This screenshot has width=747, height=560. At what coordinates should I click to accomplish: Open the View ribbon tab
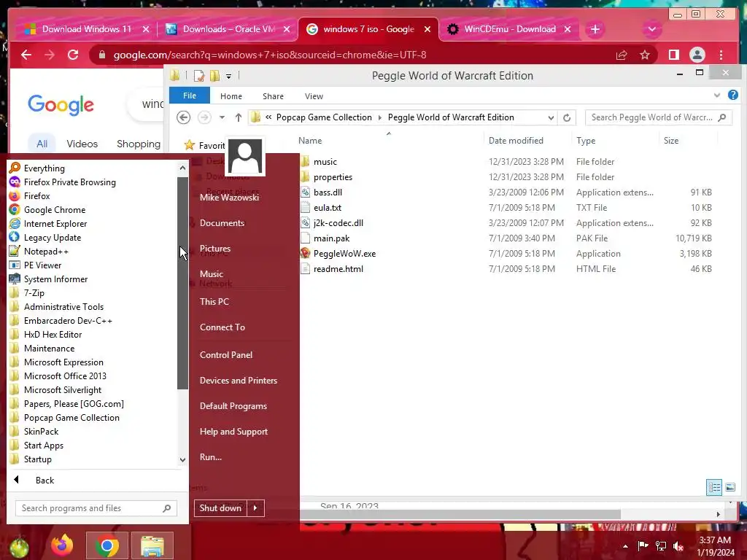(314, 96)
